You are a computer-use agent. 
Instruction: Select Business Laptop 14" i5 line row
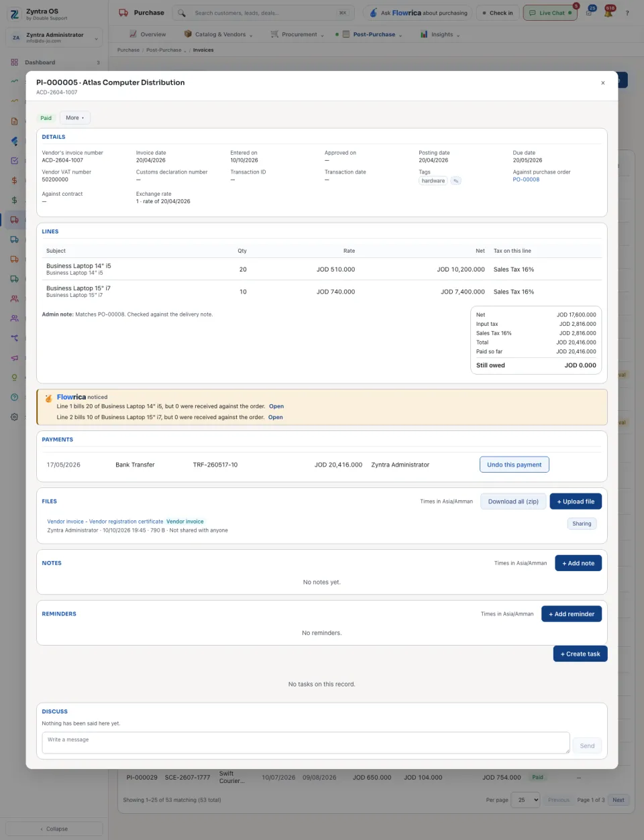321,269
